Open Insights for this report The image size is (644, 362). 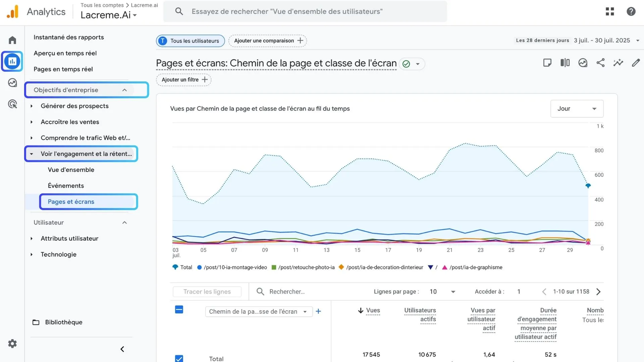[583, 63]
